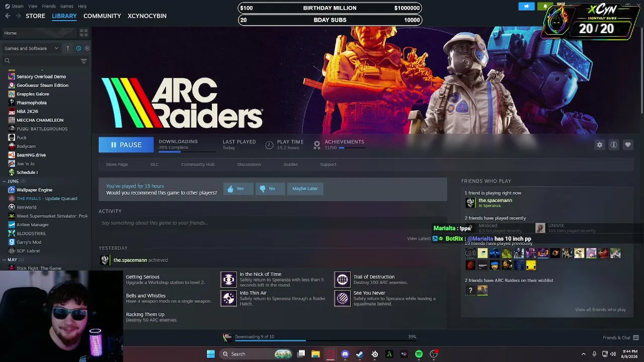Image resolution: width=644 pixels, height=362 pixels.
Task: Open the Community Hub link
Action: coord(198,164)
